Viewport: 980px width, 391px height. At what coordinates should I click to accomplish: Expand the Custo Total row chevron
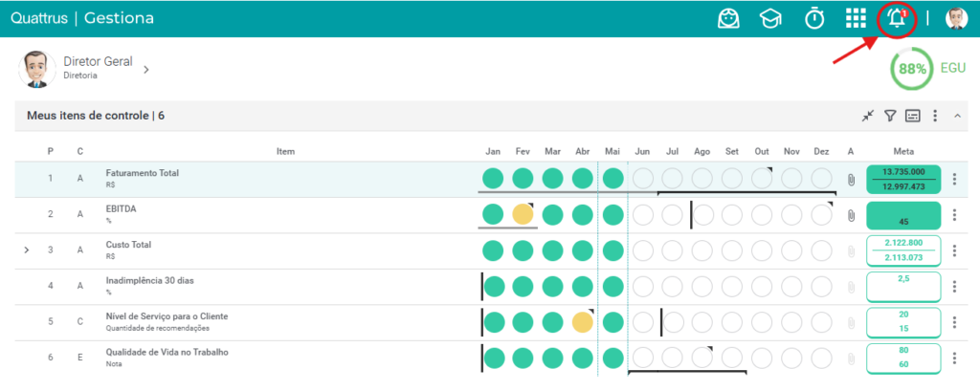26,250
